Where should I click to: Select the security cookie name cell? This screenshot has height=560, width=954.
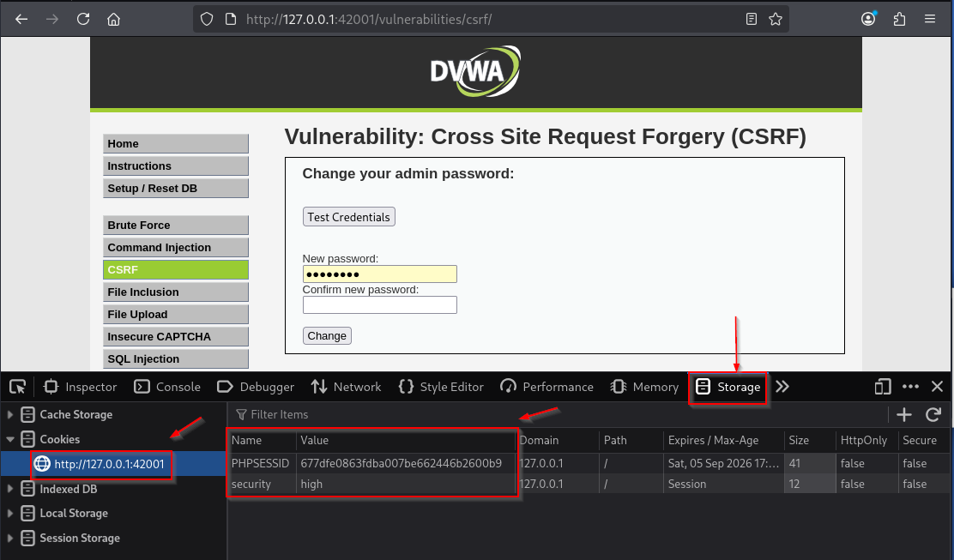pos(263,484)
